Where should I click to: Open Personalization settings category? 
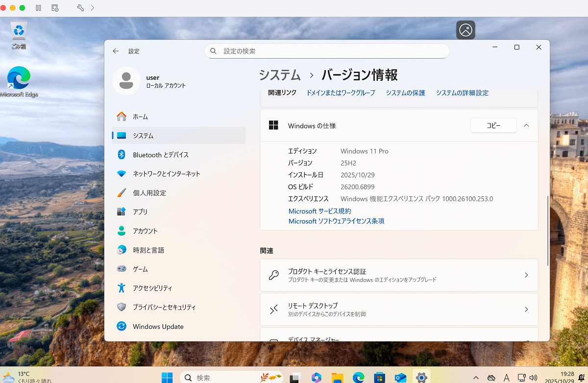coord(179,193)
